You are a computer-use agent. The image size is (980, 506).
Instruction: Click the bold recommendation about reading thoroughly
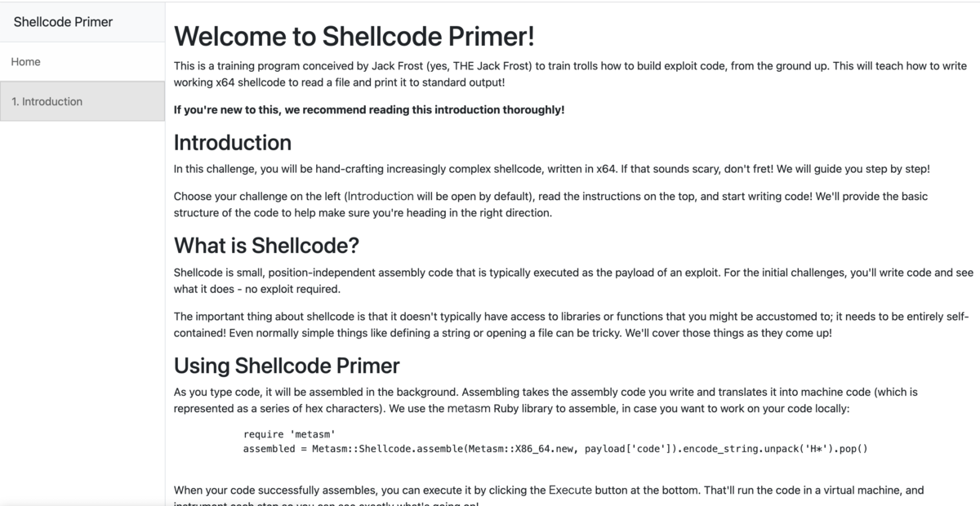click(369, 109)
